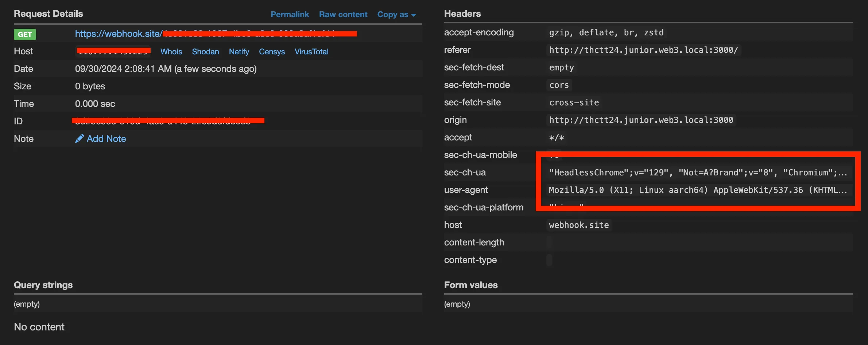
Task: Click the pencil icon beside Add Note
Action: [x=79, y=139]
